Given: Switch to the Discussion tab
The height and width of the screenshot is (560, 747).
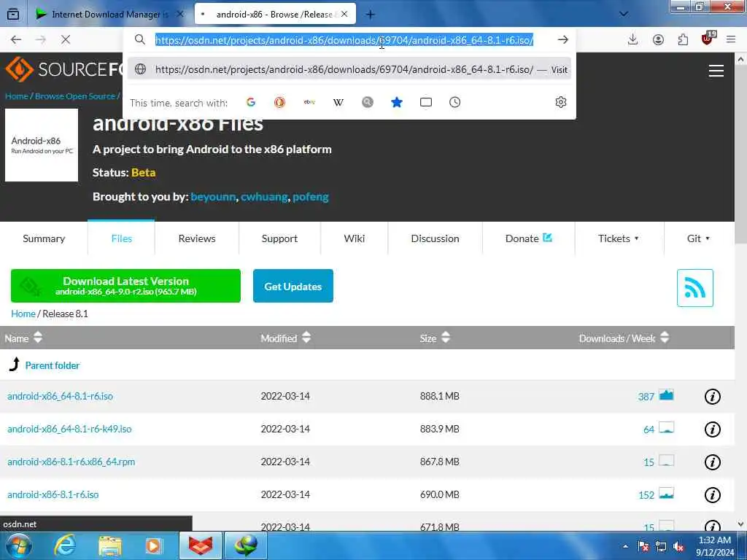Looking at the screenshot, I should point(435,238).
